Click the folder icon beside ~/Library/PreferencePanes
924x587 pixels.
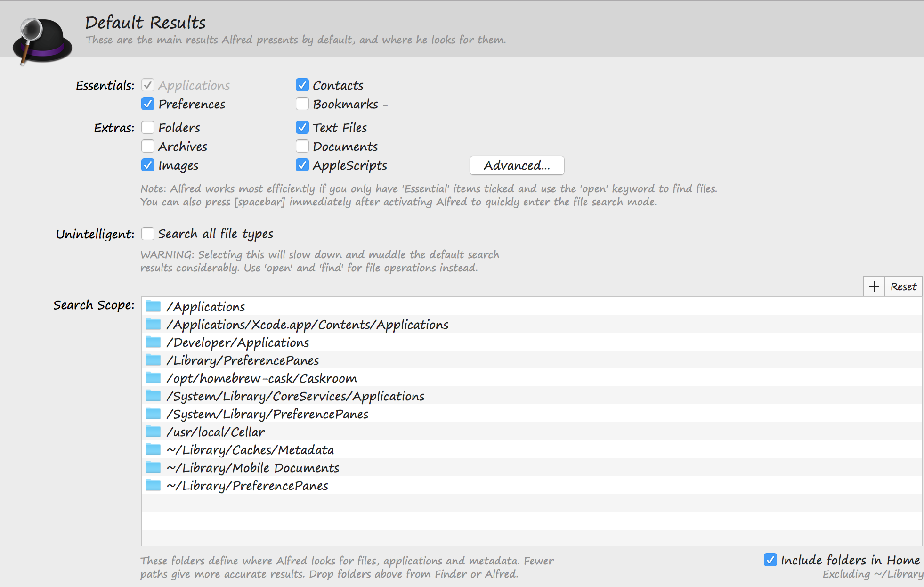(x=153, y=485)
